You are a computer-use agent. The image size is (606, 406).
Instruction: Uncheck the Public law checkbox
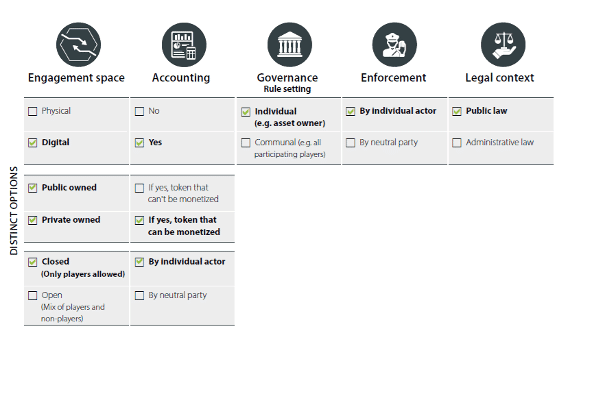(x=457, y=112)
